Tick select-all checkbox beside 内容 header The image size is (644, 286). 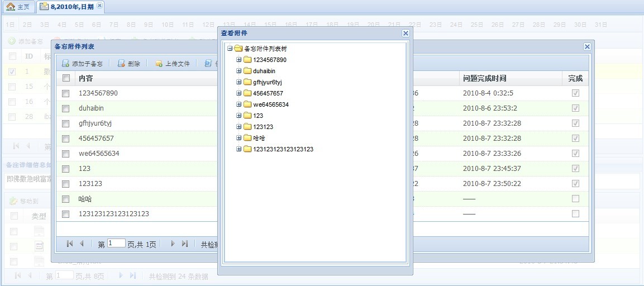66,78
